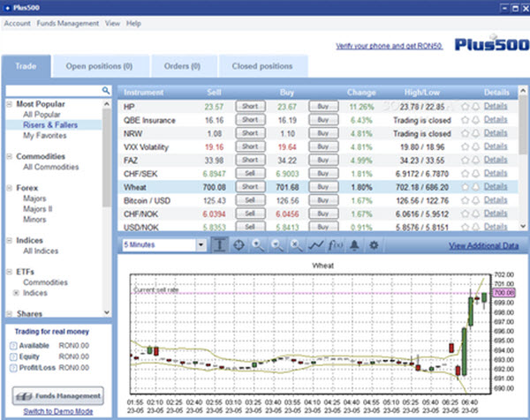Image resolution: width=530 pixels, height=420 pixels.
Task: Click Short button for HP
Action: click(x=251, y=107)
